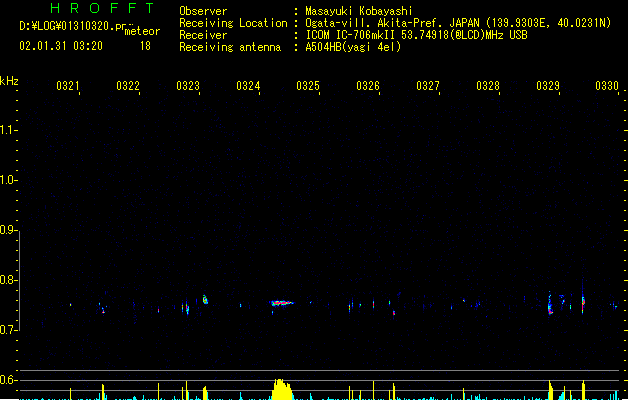Click the gray frequency range bar at left axis
The height and width of the screenshot is (400, 629).
point(20,281)
